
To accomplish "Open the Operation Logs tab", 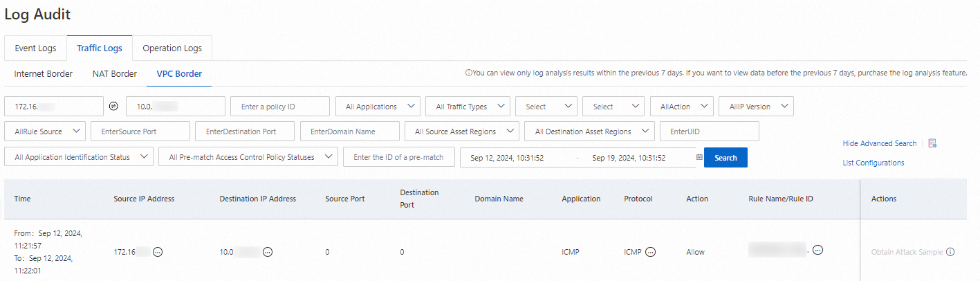I will (x=172, y=48).
